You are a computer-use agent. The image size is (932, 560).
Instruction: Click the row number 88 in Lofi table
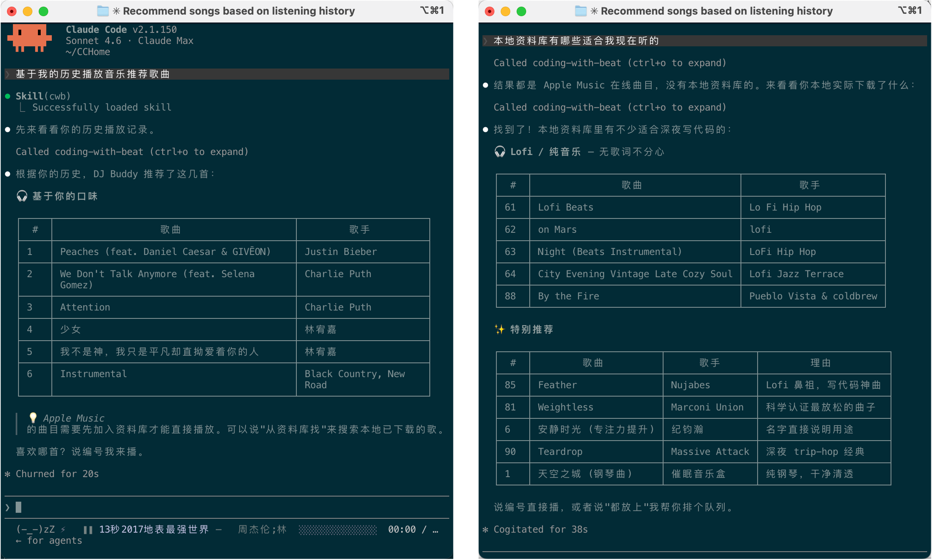510,296
